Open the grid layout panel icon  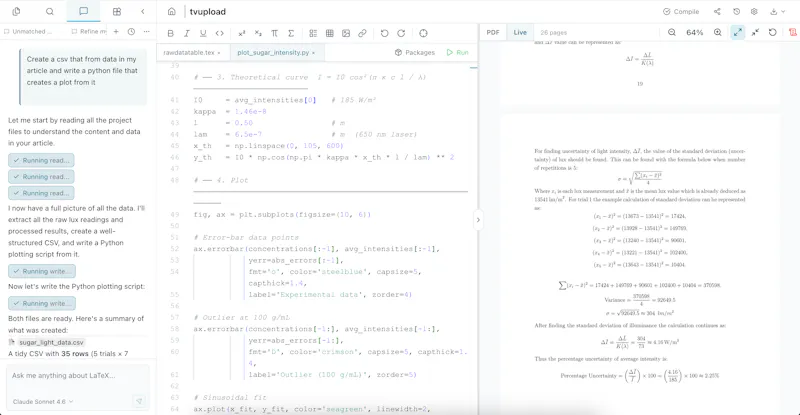[x=117, y=11]
